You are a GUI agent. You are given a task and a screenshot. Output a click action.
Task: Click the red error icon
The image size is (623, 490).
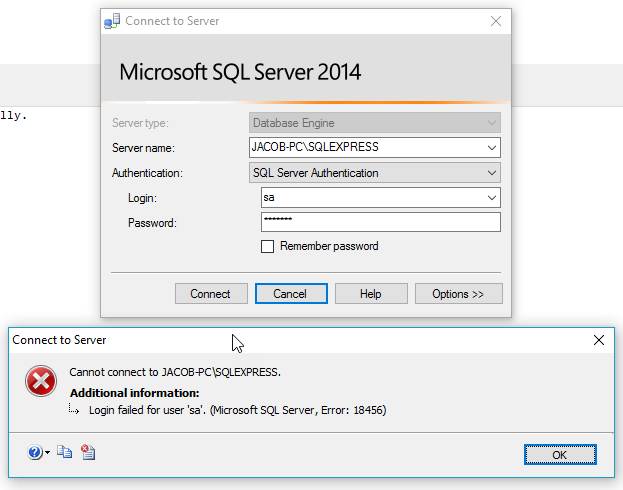point(41,381)
